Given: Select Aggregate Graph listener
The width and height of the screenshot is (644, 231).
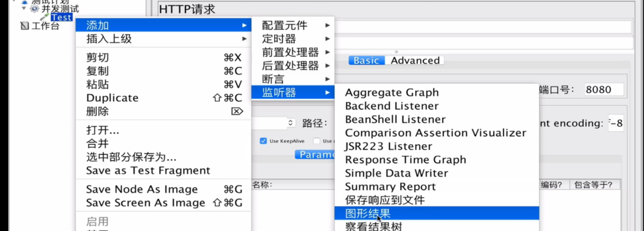Looking at the screenshot, I should click(x=392, y=93).
